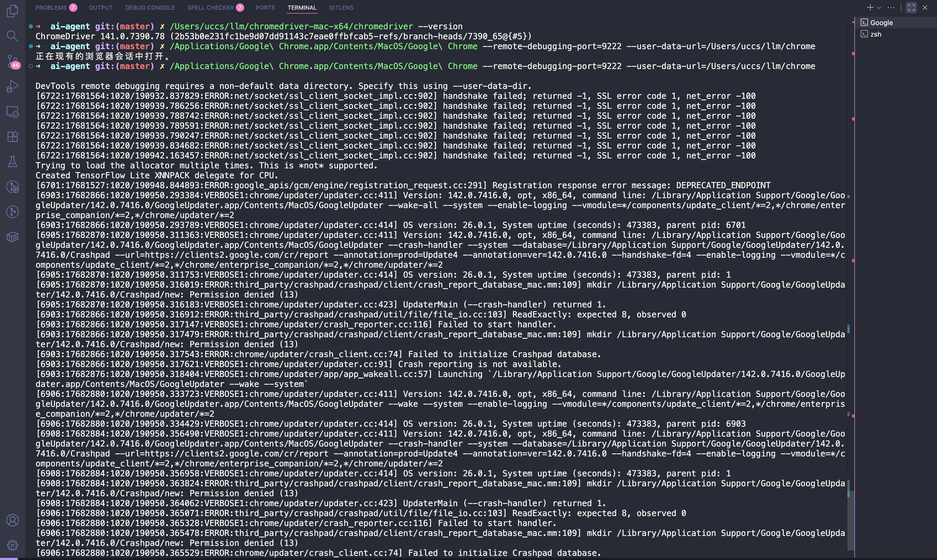The width and height of the screenshot is (937, 560).
Task: Open the Testing beaker icon
Action: (13, 162)
